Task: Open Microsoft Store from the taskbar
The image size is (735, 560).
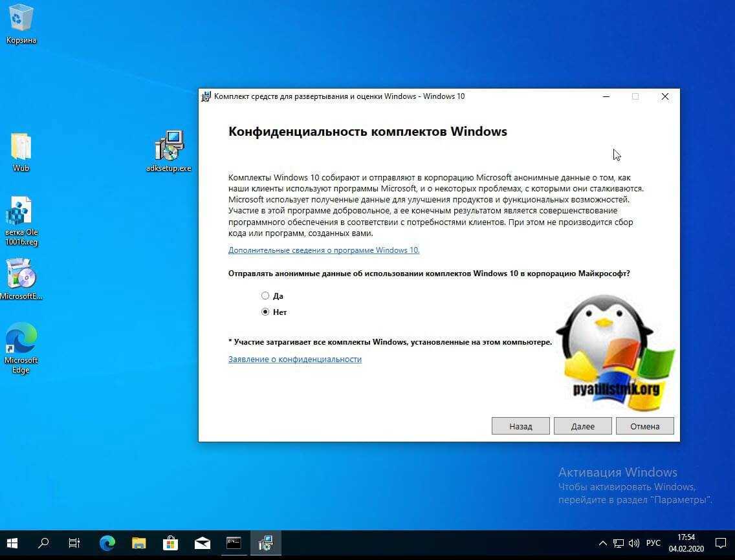Action: click(x=170, y=543)
